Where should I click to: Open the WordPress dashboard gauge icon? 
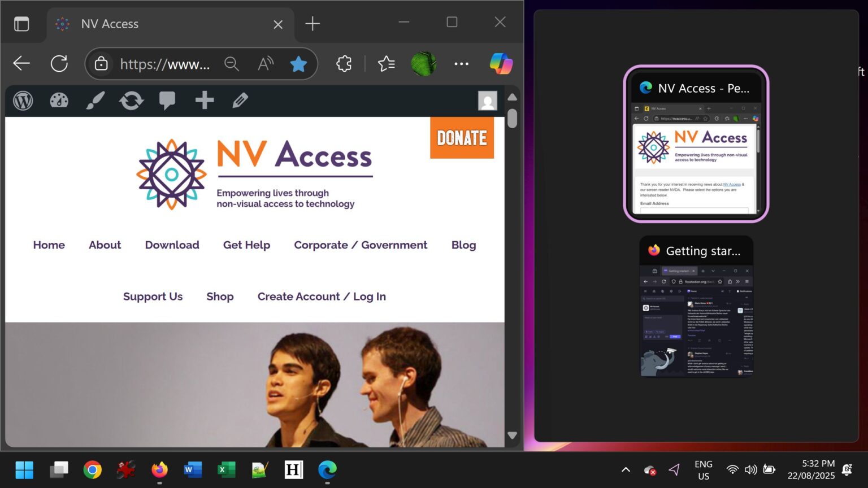[x=59, y=101]
